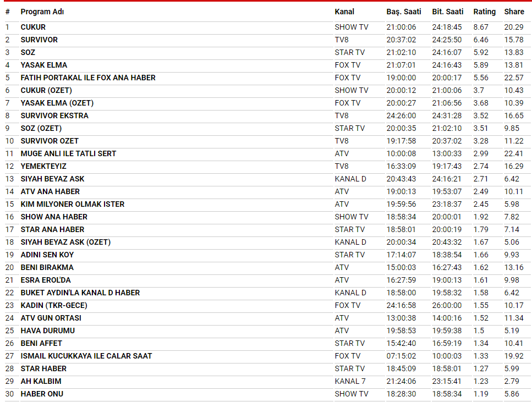
Task: Click the 16.65 share for SURVIVOR EKSTRA
Action: point(514,115)
